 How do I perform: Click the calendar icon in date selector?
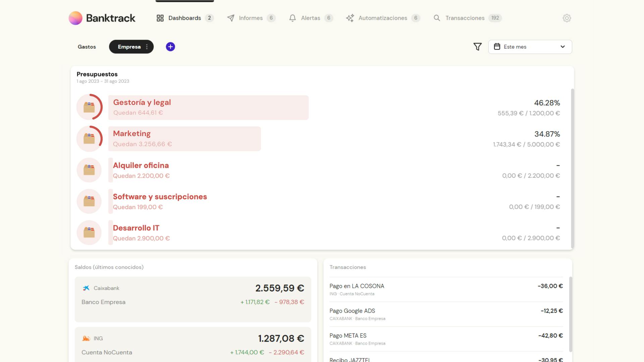tap(497, 47)
